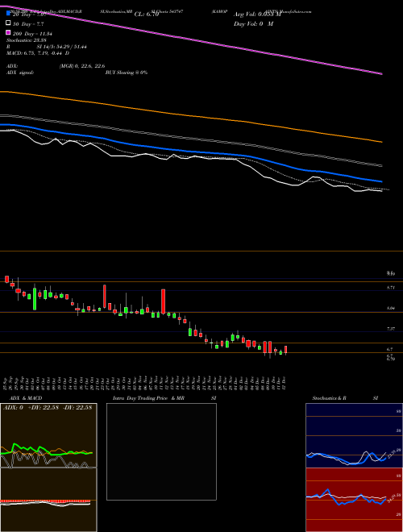Click the white 50 Day legend swatch
Viewport: 403px width, 532px height.
[8, 23]
